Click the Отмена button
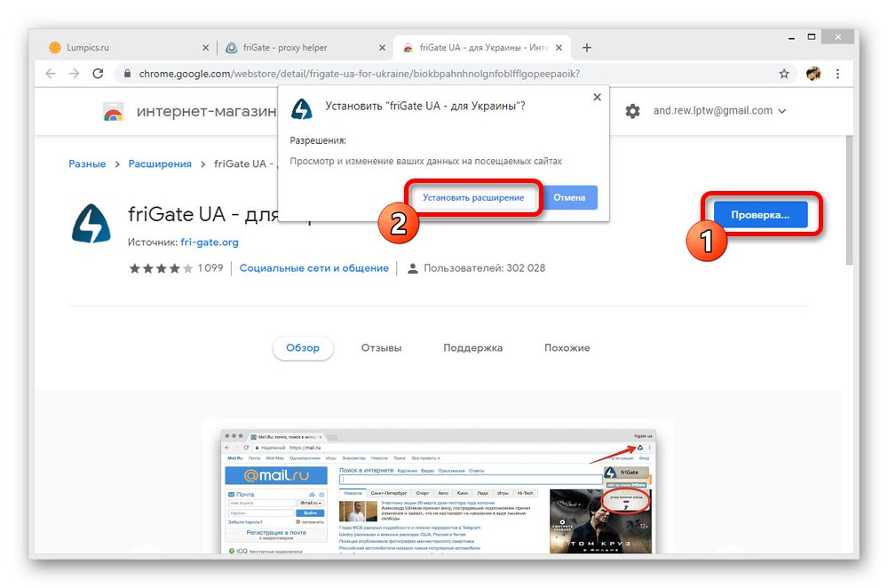This screenshot has width=888, height=588. 569,198
